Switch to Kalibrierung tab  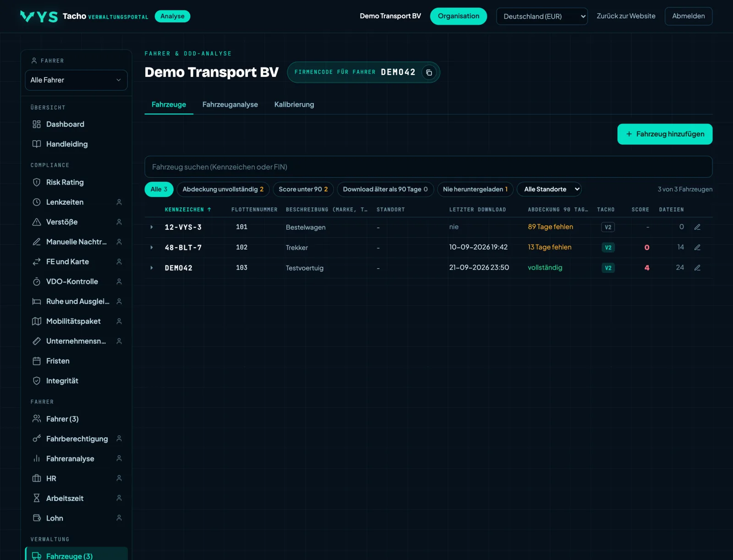(x=294, y=104)
